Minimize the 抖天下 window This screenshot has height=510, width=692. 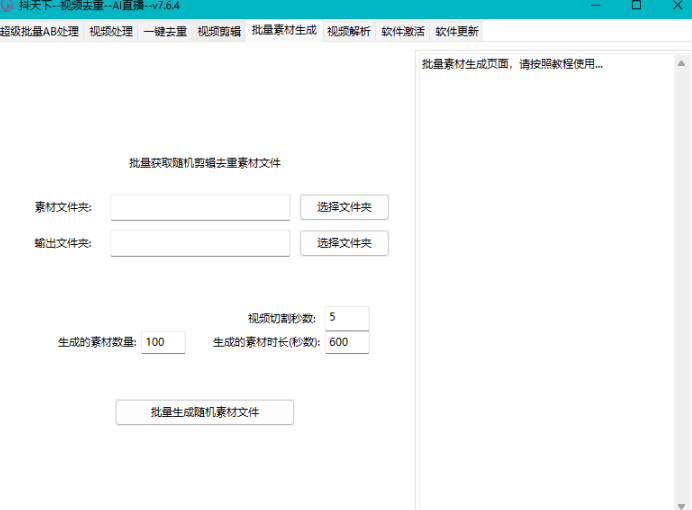596,5
